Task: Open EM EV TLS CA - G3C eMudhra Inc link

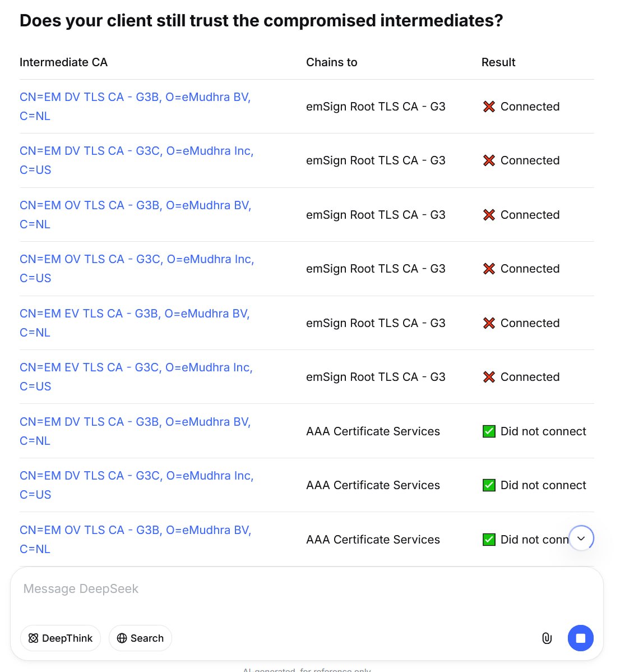Action: (x=136, y=377)
